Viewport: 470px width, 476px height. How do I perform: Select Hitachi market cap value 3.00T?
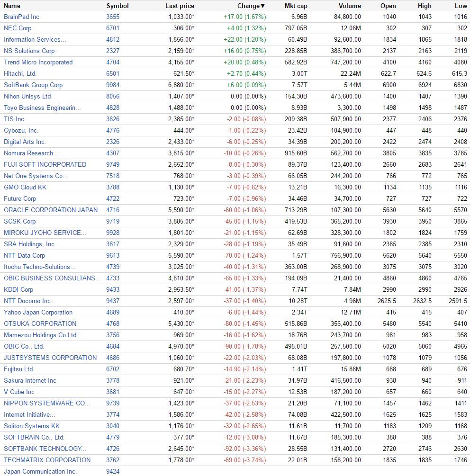point(299,73)
